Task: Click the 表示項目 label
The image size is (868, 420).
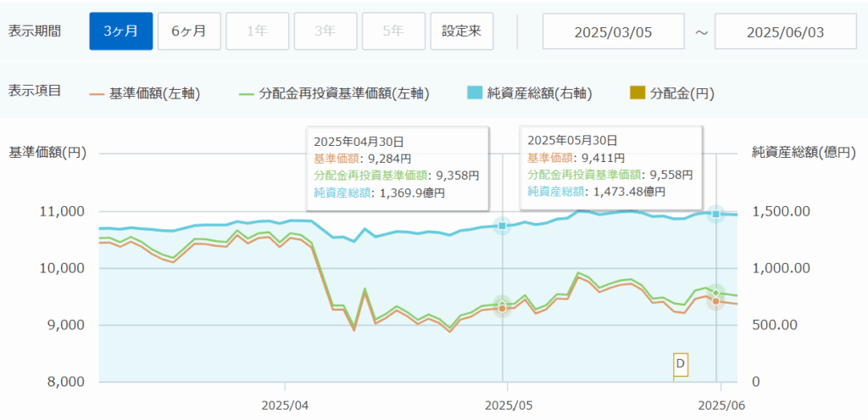Action: pyautogui.click(x=34, y=92)
